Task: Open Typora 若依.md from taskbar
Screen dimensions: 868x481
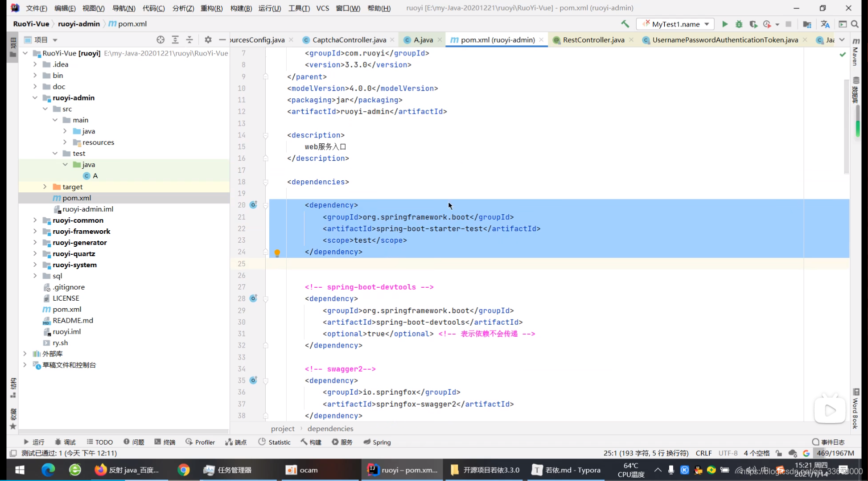Action: pos(567,470)
